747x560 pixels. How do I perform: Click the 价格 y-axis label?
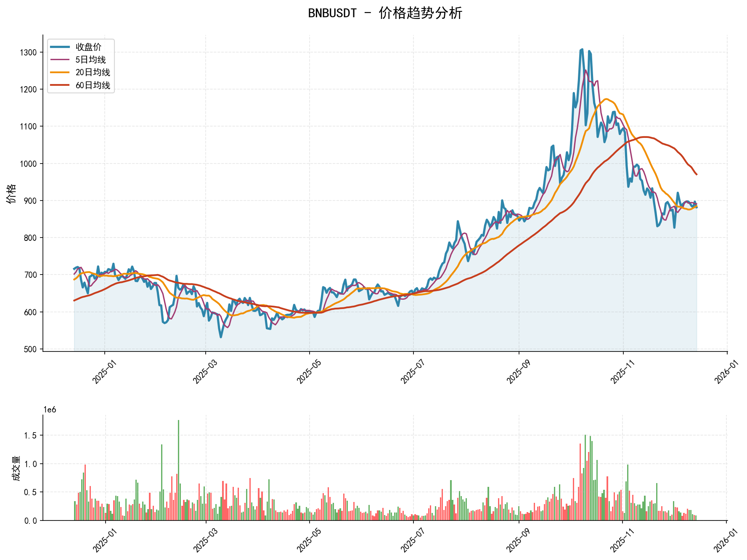point(11,193)
